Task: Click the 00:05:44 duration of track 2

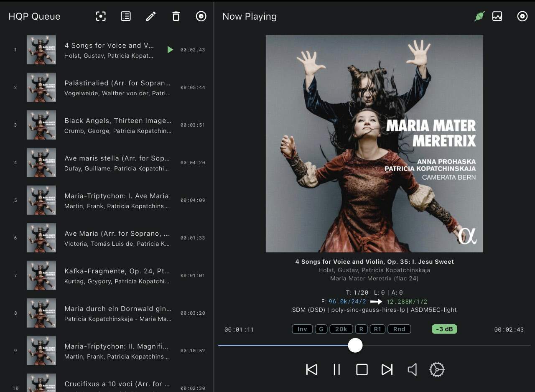Action: pos(193,87)
